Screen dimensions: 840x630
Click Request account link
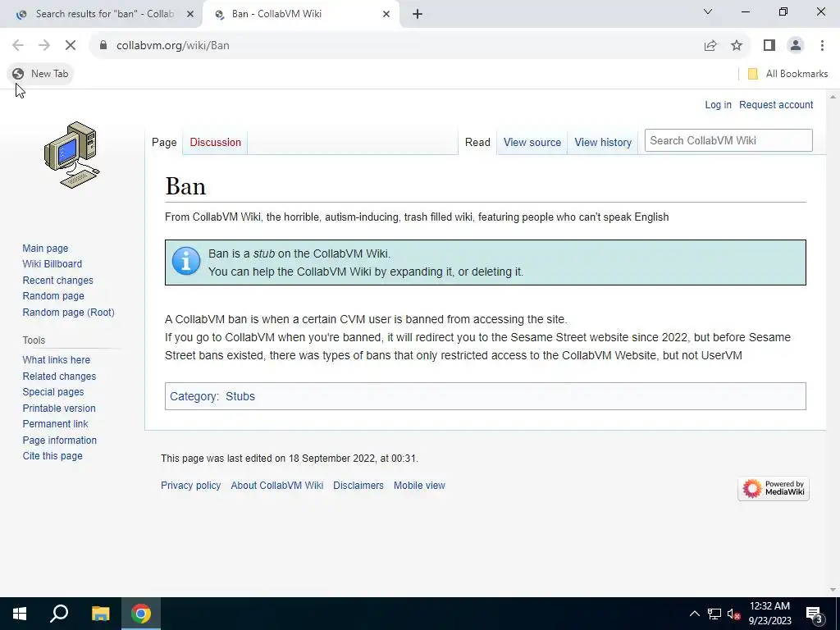776,104
